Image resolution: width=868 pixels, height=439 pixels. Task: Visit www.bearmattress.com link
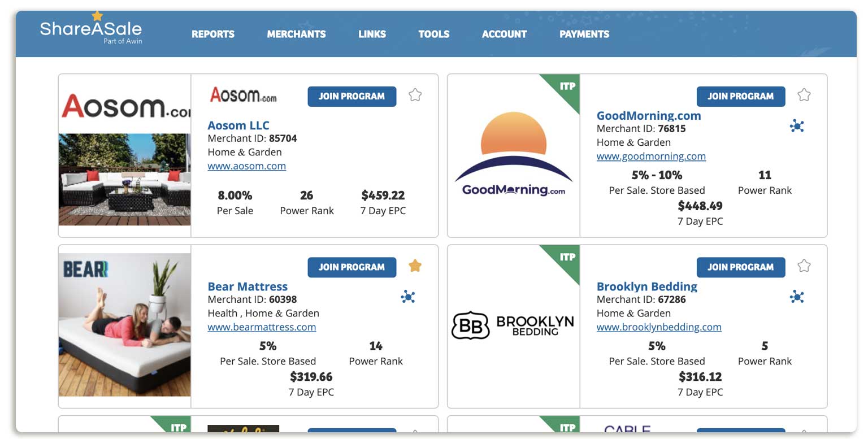[x=262, y=327]
